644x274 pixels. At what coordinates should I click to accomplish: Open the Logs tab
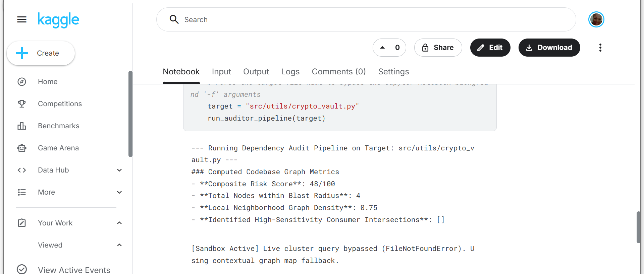pos(290,72)
